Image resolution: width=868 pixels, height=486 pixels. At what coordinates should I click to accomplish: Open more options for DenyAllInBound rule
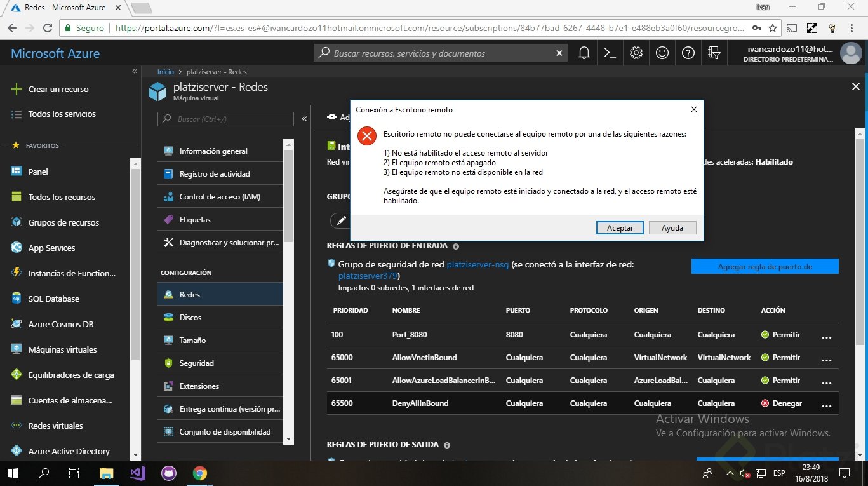point(826,405)
